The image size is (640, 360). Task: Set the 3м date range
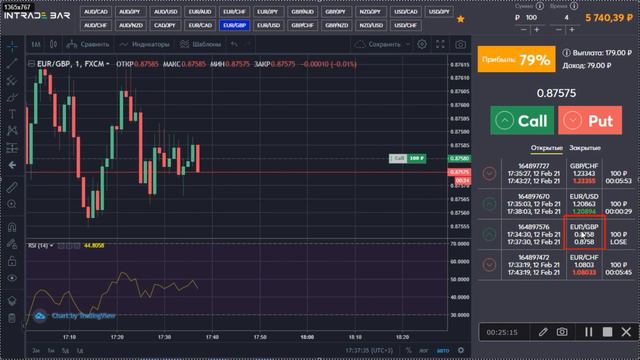coord(36,350)
